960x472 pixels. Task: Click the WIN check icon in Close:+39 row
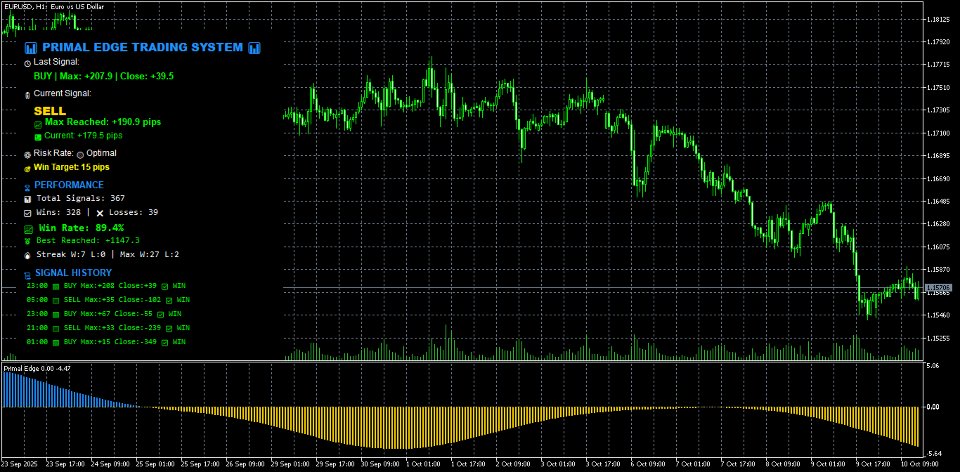click(x=167, y=287)
